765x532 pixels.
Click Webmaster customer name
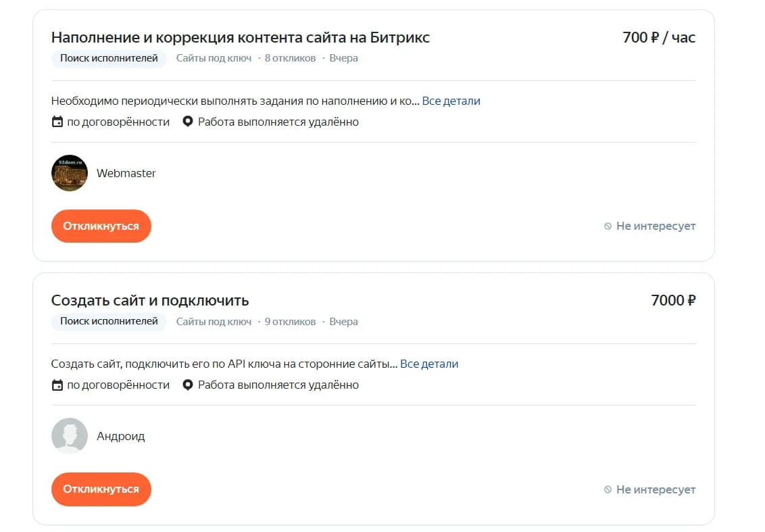coord(126,173)
